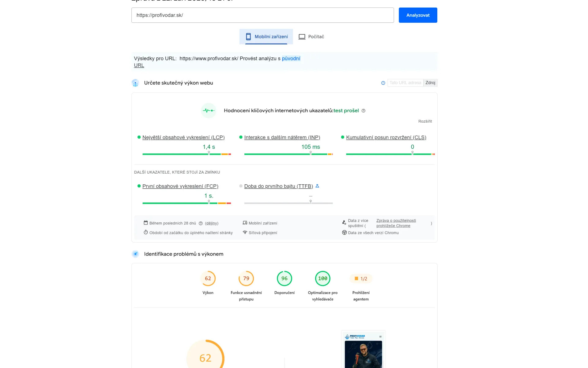This screenshot has height=368, width=588.
Task: Expand metrics with Rozšířit
Action: [425, 121]
